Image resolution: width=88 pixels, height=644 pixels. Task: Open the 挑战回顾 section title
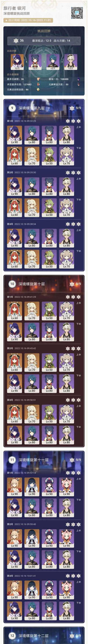(x=44, y=31)
